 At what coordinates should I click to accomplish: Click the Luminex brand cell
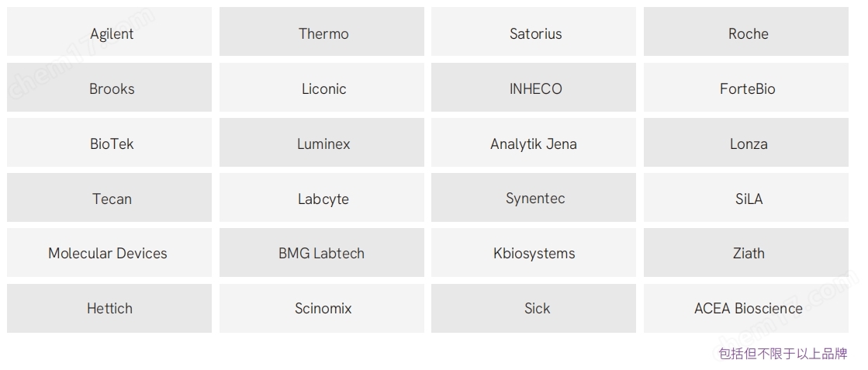(322, 143)
